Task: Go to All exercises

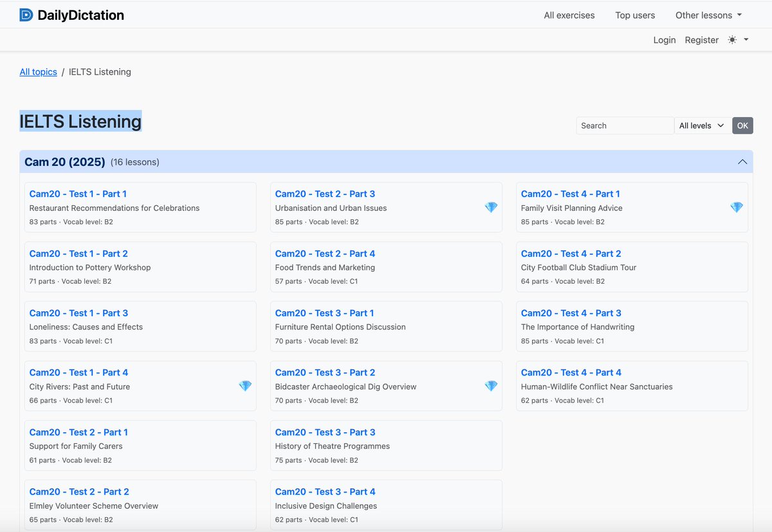Action: tap(569, 15)
